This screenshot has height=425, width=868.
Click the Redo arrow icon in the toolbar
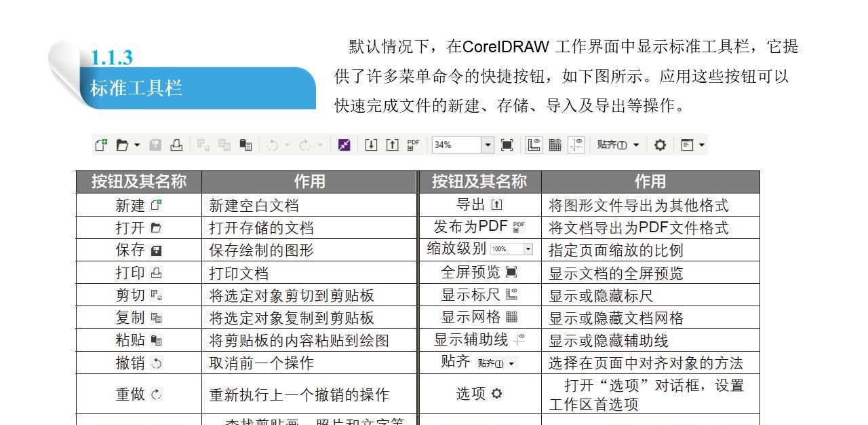[x=304, y=145]
